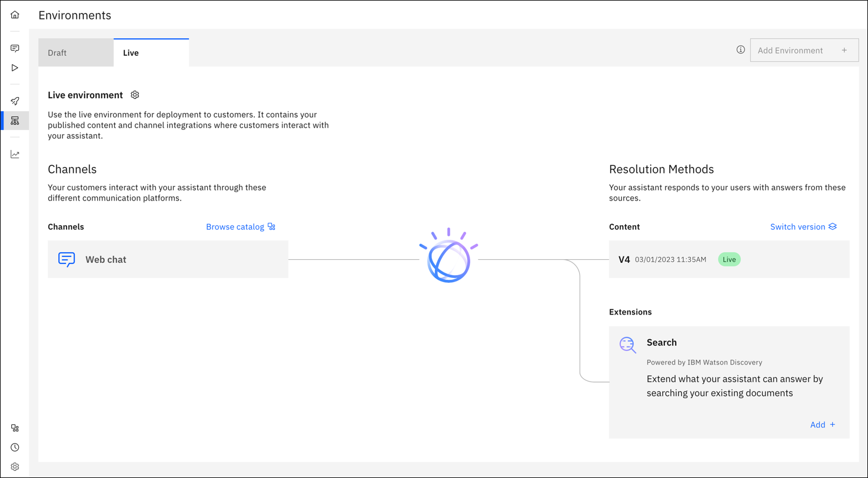Screen dimensions: 868x478
Task: Open the Browse catalog link
Action: click(235, 226)
